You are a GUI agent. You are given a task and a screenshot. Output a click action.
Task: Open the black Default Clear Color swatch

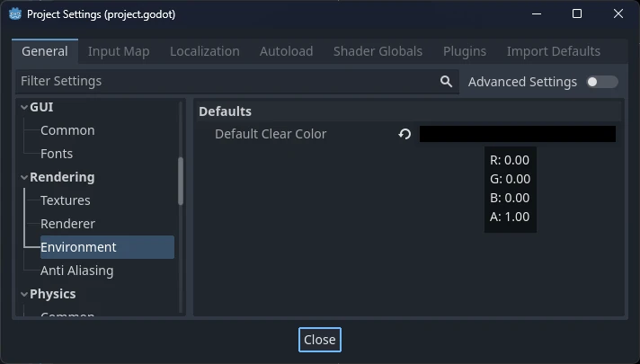pos(518,134)
